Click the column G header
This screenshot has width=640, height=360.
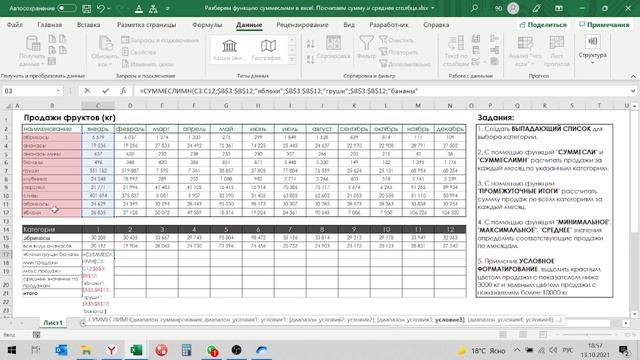(226, 106)
